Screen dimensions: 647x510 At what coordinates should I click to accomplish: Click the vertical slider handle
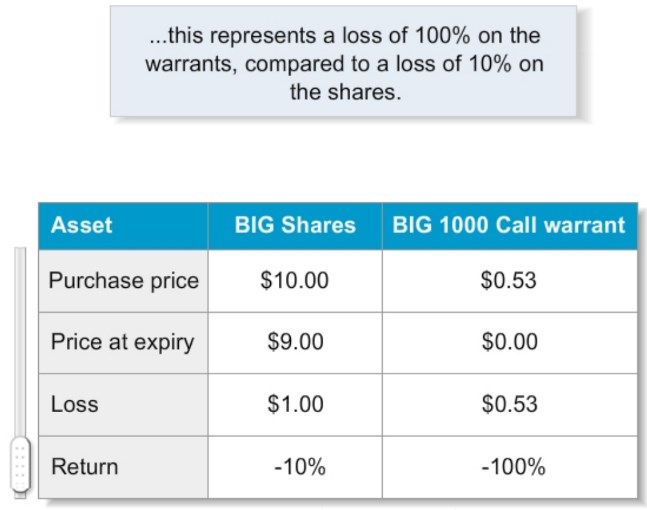pyautogui.click(x=19, y=465)
